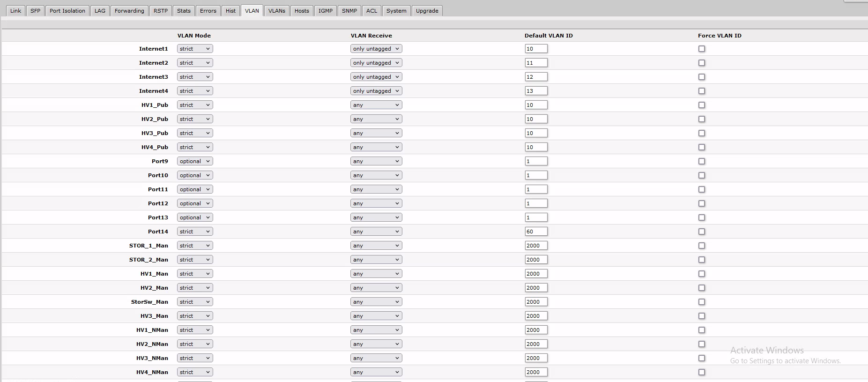Open VLAN Receive dropdown for HV1_NMan

click(x=376, y=330)
